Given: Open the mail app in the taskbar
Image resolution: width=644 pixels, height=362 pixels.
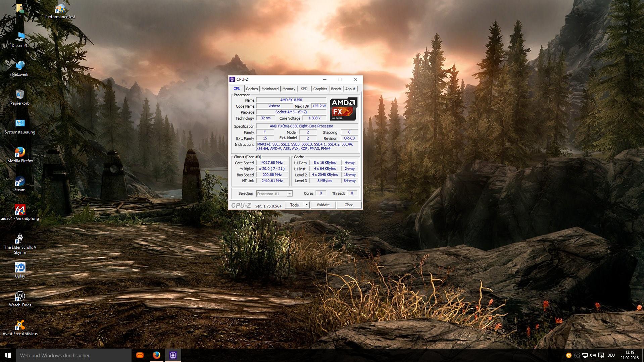Looking at the screenshot, I should [x=140, y=355].
